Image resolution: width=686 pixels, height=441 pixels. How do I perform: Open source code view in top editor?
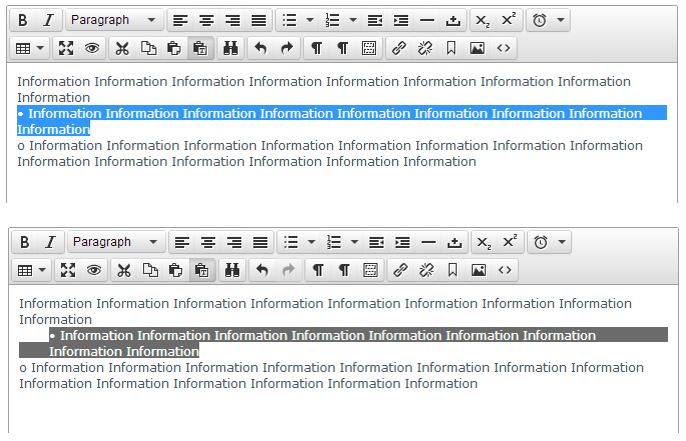click(x=503, y=48)
